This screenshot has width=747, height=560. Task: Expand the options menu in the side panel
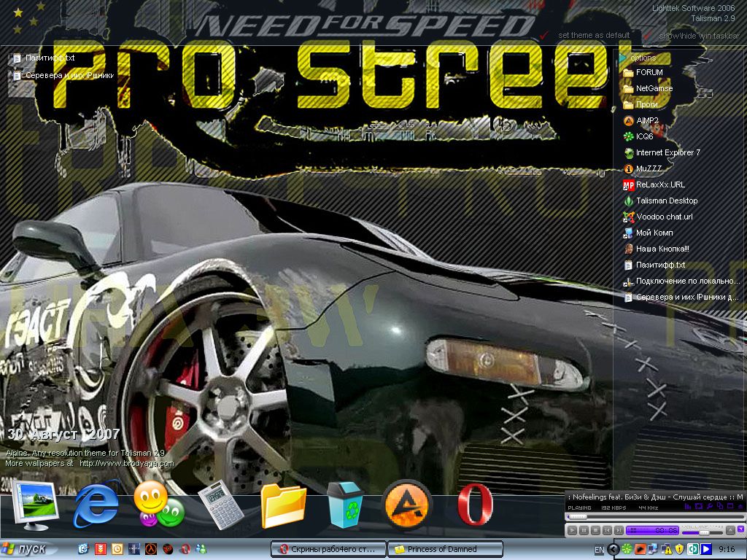coord(638,58)
